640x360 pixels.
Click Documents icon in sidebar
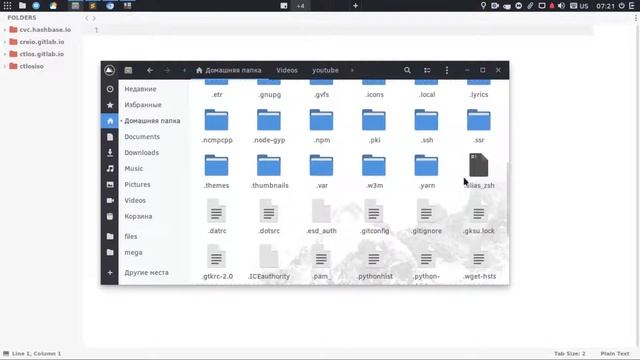110,137
